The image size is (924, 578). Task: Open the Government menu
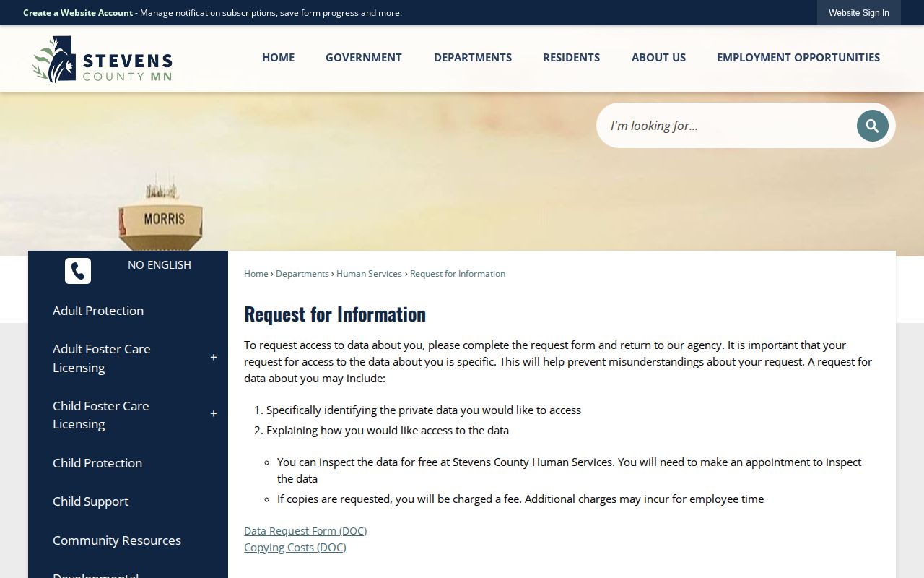[x=364, y=58]
